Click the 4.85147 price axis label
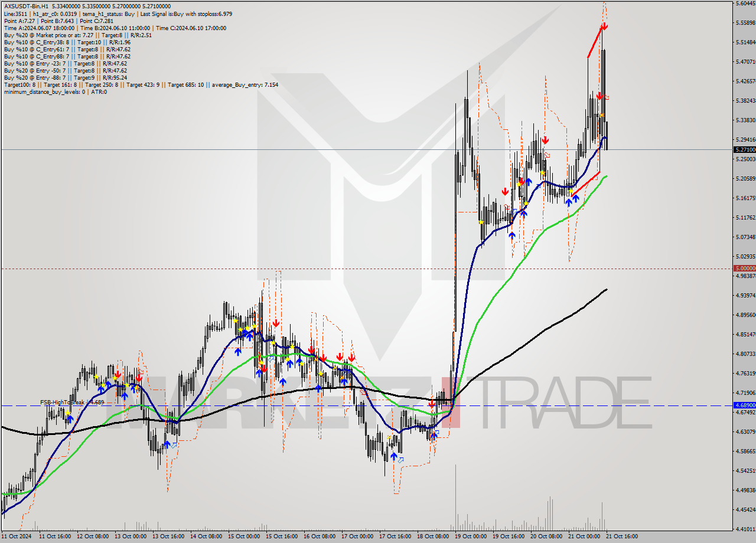The width and height of the screenshot is (756, 543). click(745, 334)
